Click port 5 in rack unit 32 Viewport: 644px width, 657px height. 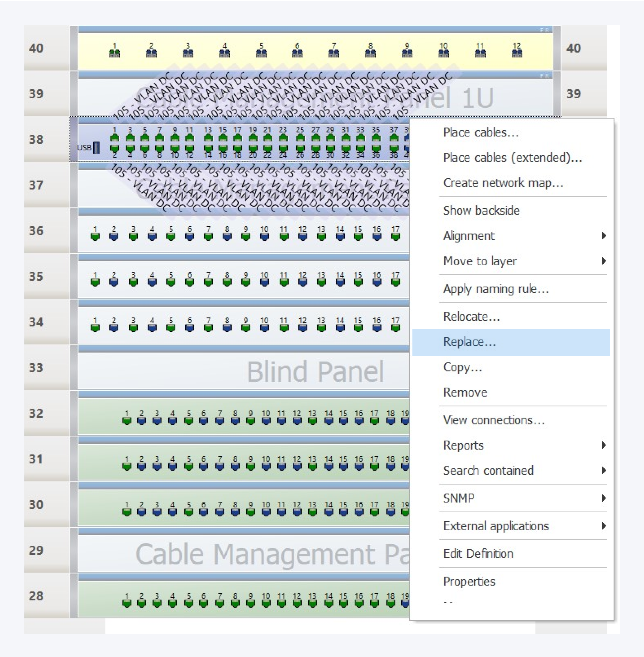coord(189,420)
